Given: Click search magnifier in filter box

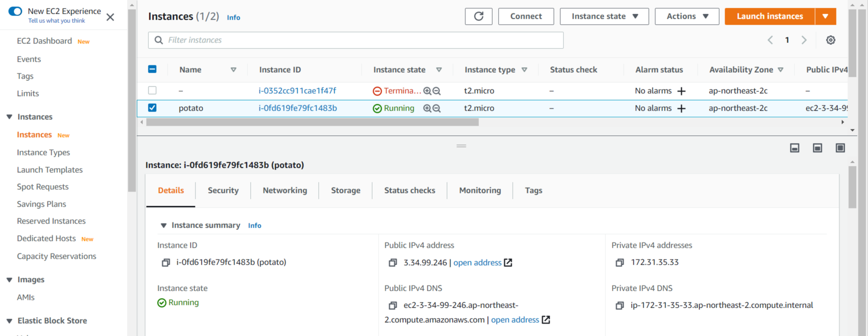Looking at the screenshot, I should coord(158,40).
